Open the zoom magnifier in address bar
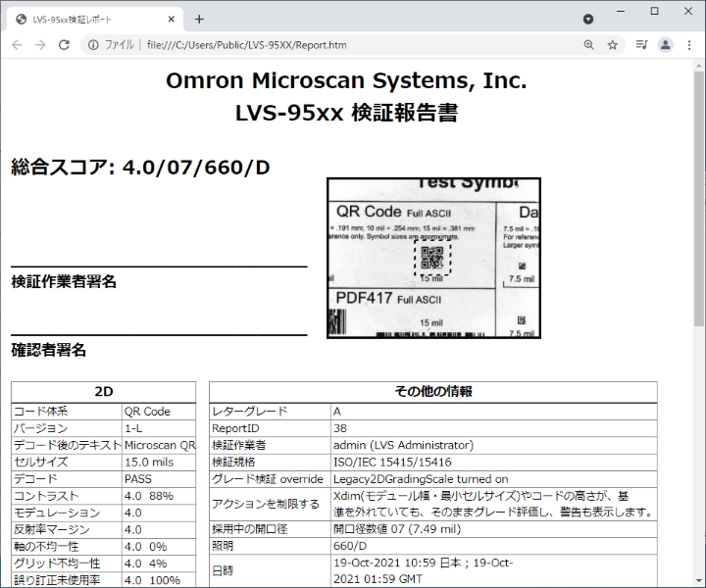This screenshot has width=706, height=588. tap(588, 44)
